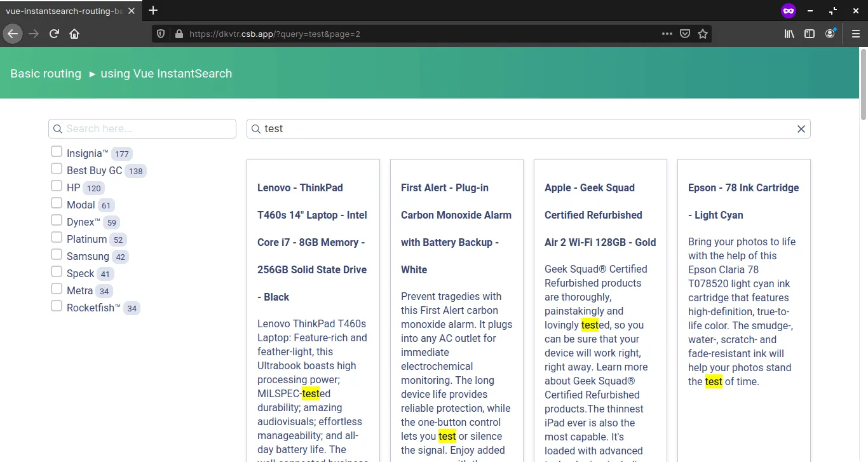Open the Library bookmarks icon
This screenshot has height=462, width=868.
point(789,34)
